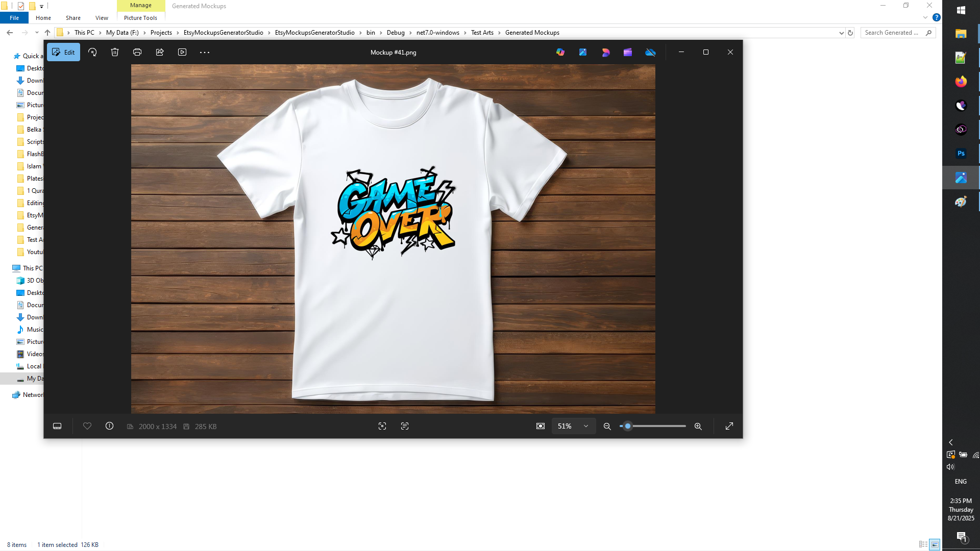
Task: Rotate the image in Photos
Action: 92,52
